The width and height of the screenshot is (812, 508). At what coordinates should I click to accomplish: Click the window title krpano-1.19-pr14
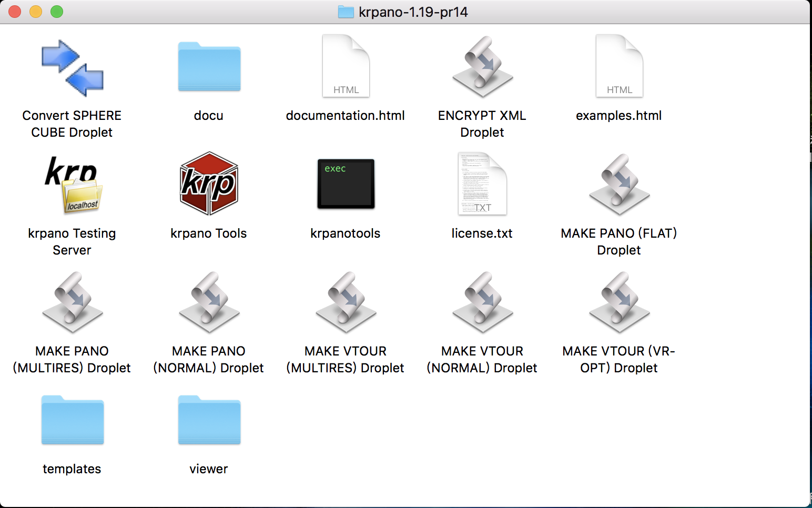(x=413, y=12)
